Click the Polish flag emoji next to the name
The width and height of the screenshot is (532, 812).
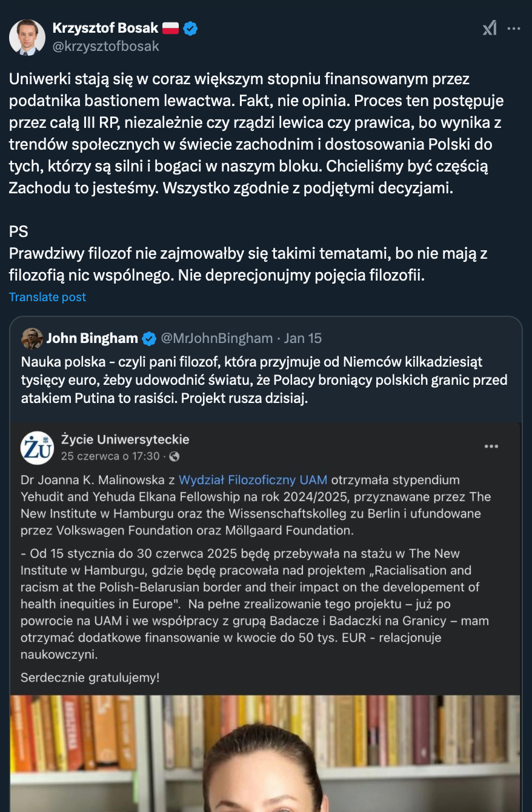[171, 28]
